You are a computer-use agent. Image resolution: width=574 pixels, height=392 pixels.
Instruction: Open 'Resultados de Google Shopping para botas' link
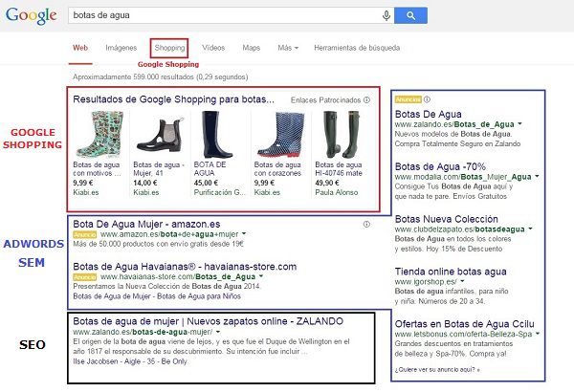(x=173, y=99)
